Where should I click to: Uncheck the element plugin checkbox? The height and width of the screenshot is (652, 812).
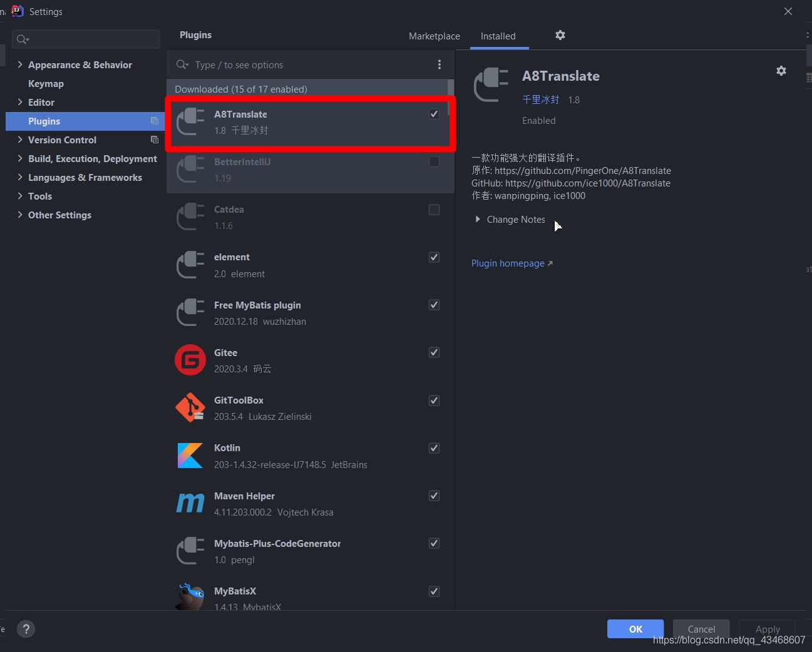tap(434, 257)
